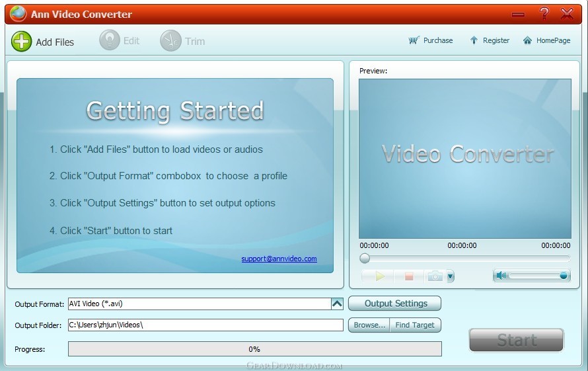Screen dimensions: 588x371
Task: Open the support@annvideo.com link
Action: click(279, 259)
